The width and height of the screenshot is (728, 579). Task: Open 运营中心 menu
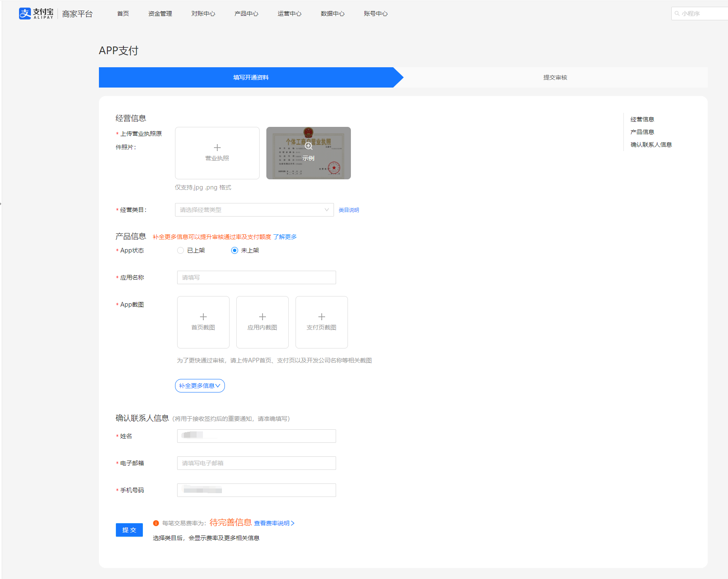point(290,14)
